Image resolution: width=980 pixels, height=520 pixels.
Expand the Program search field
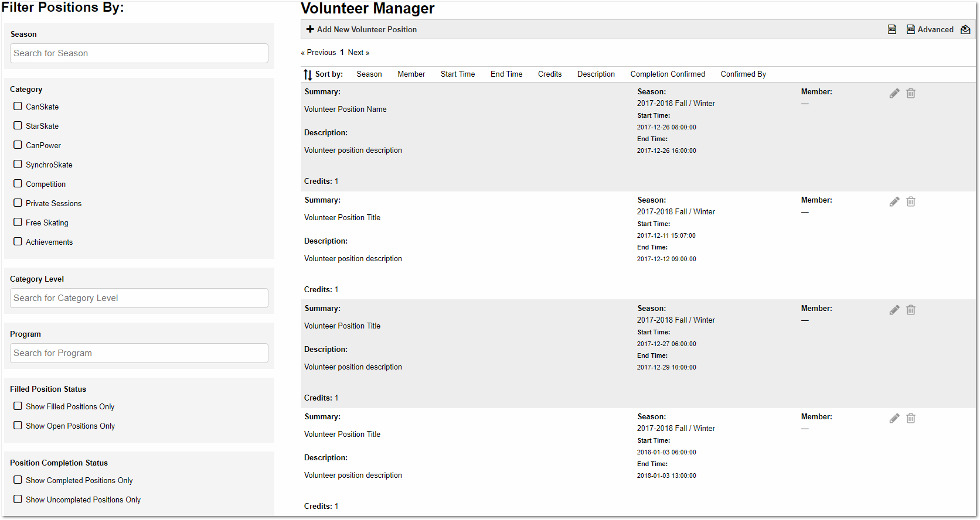coord(139,353)
